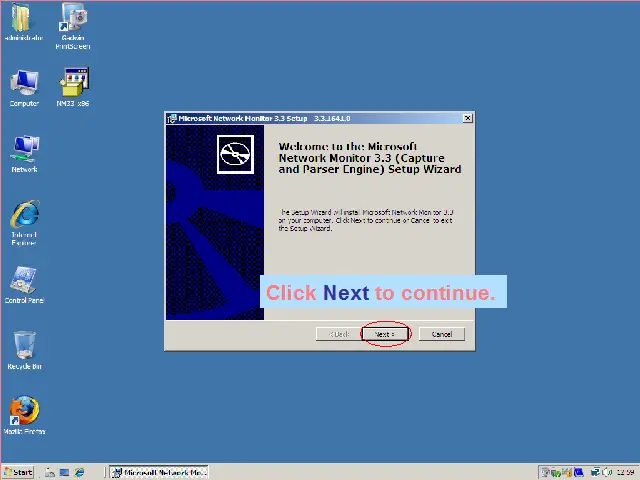Select the Control Panel desktop icon
The image size is (640, 480).
coord(24,285)
